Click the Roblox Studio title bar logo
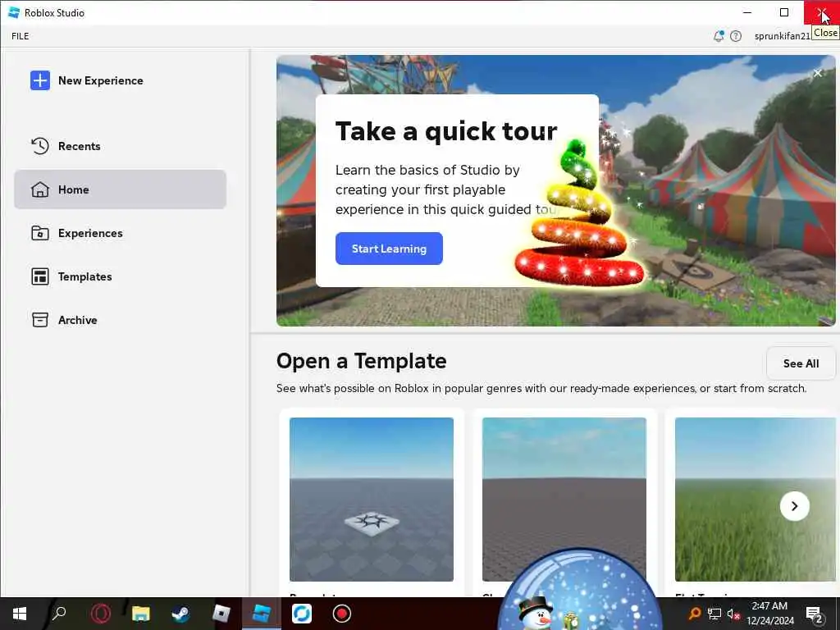The width and height of the screenshot is (840, 630). click(x=14, y=12)
